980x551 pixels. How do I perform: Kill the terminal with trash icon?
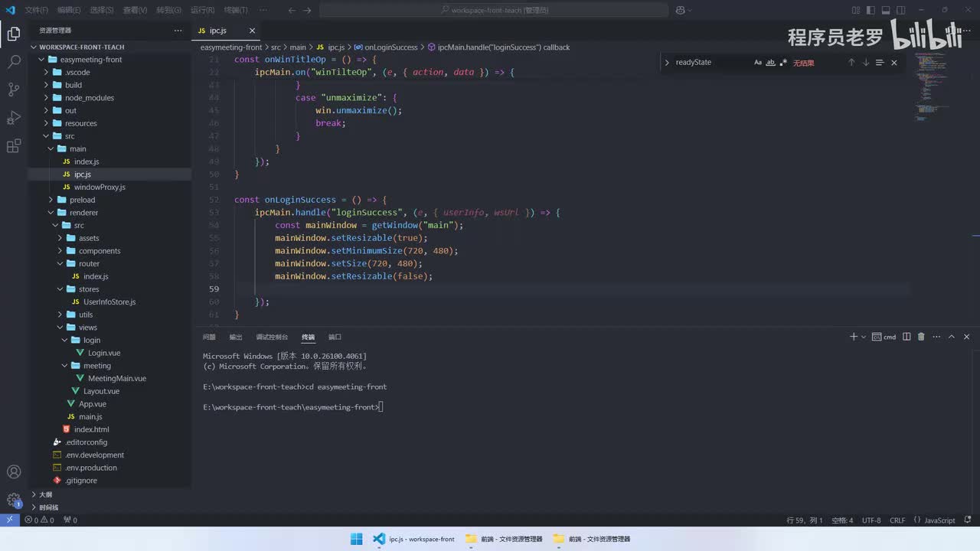coord(921,337)
